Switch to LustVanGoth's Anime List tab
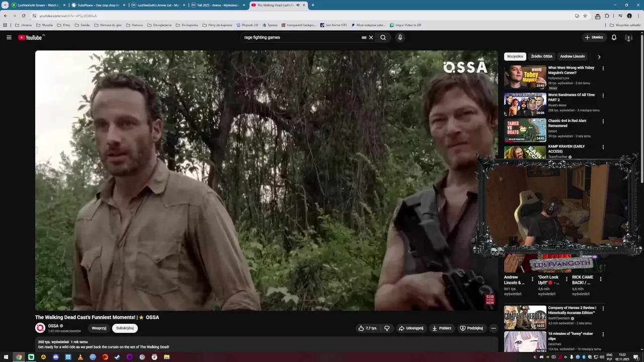 (158, 5)
